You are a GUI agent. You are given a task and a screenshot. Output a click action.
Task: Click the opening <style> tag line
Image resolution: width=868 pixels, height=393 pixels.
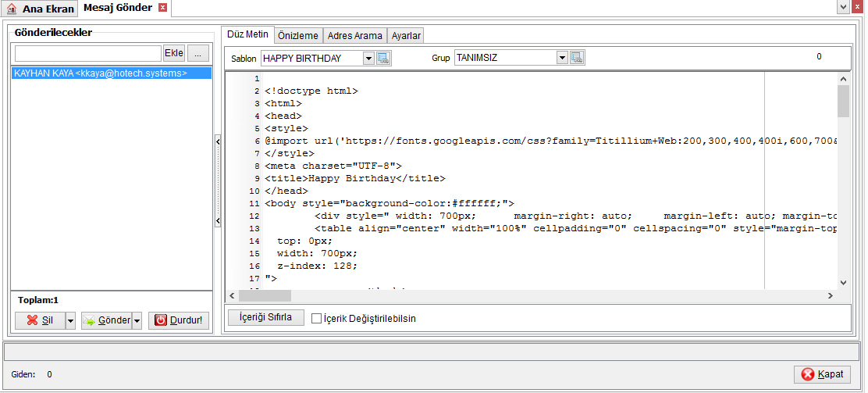point(286,129)
